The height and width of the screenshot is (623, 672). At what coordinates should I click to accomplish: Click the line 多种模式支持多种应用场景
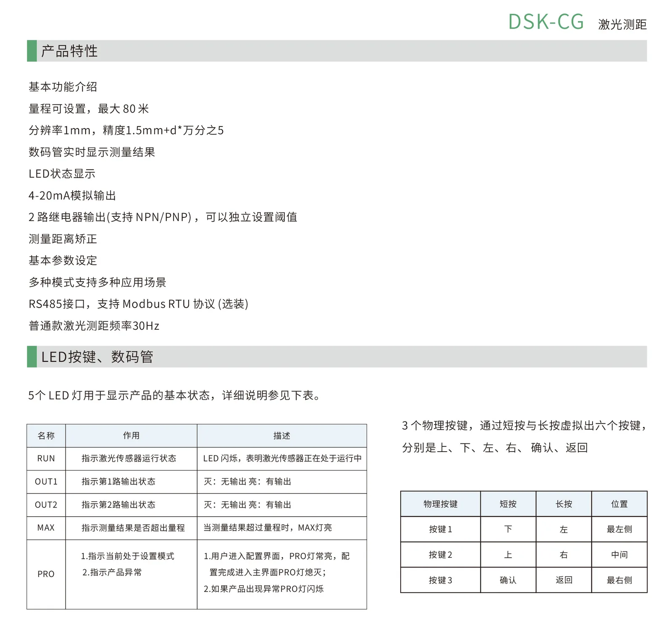(x=97, y=282)
